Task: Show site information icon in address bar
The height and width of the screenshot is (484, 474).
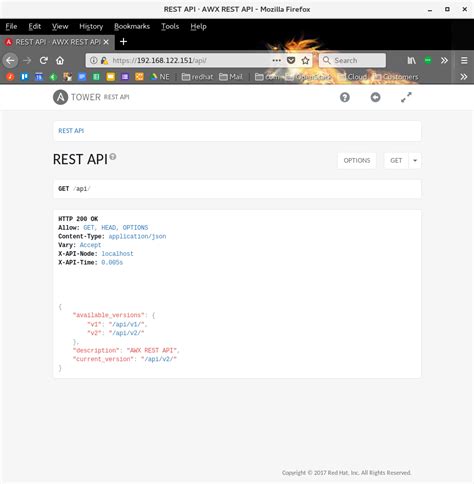Action: 94,60
